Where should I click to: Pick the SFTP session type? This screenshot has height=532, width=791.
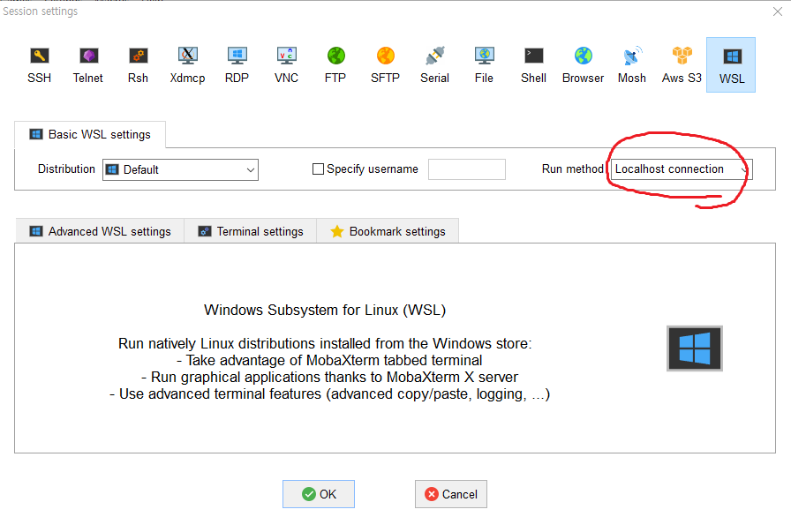tap(385, 65)
